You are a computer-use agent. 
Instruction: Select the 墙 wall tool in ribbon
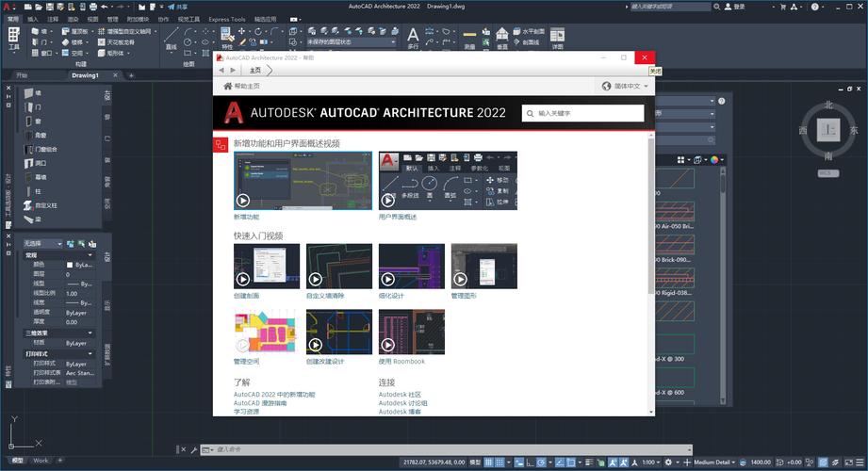pyautogui.click(x=38, y=31)
